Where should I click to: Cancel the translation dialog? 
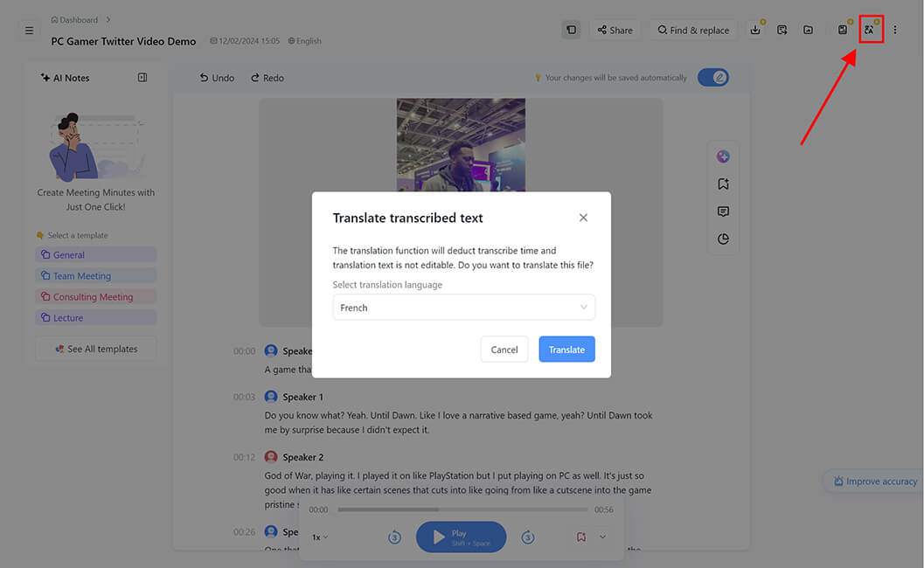(504, 350)
